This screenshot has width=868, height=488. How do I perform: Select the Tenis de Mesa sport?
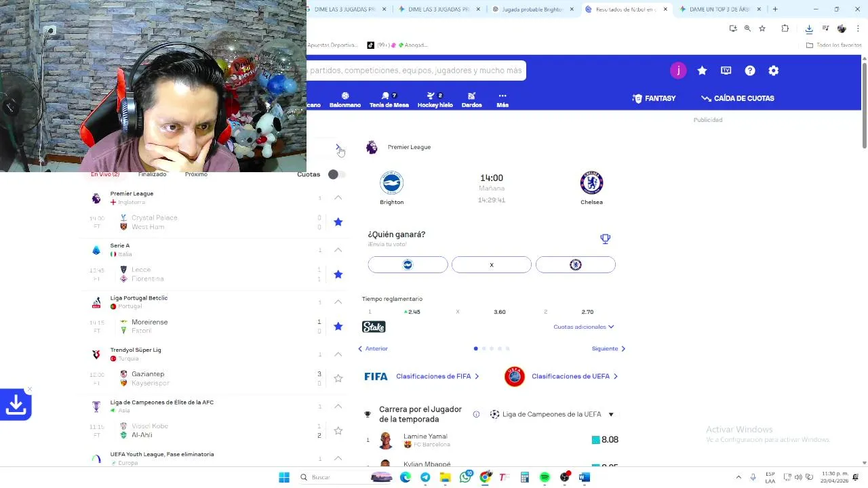click(x=389, y=100)
